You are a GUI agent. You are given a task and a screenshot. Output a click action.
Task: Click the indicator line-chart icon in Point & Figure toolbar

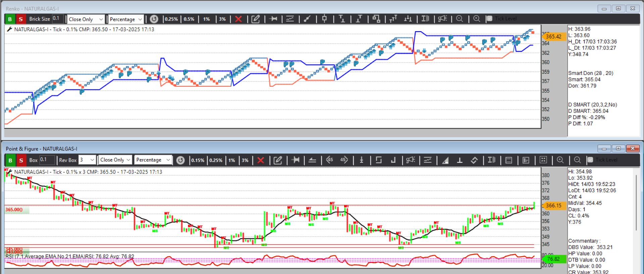click(428, 160)
